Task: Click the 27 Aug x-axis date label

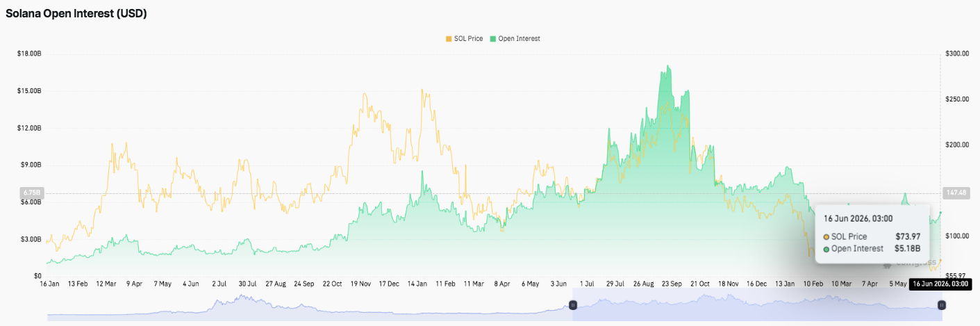Action: point(276,284)
